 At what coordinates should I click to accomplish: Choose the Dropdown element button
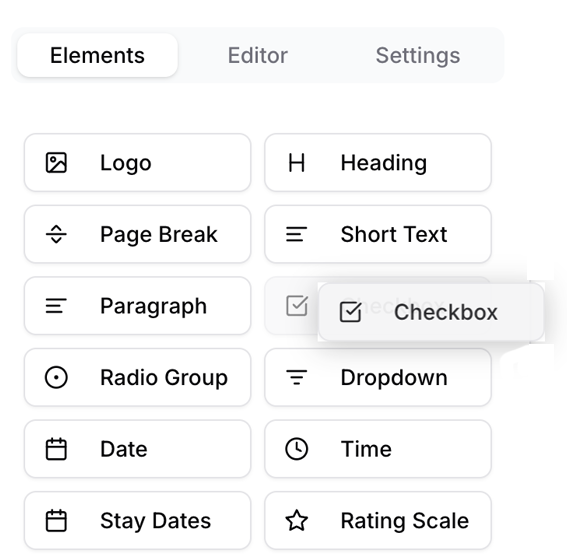coord(378,378)
